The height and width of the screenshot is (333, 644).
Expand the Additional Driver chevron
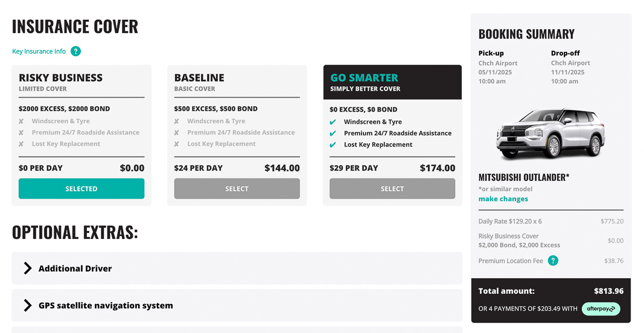[x=28, y=268]
